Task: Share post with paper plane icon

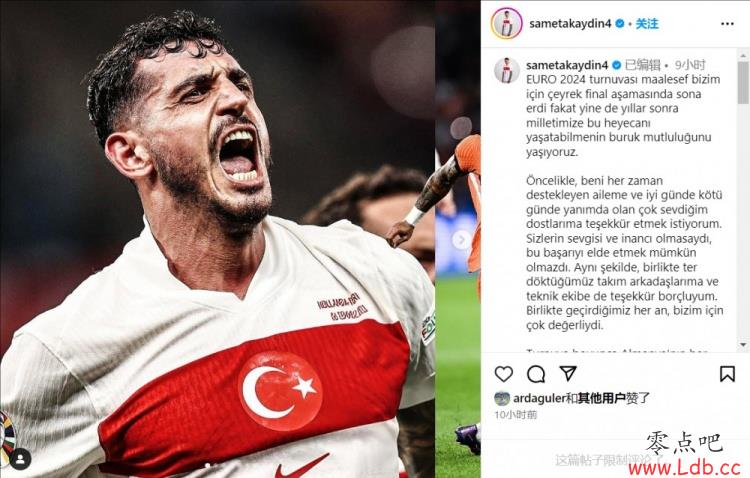Action: [568, 373]
